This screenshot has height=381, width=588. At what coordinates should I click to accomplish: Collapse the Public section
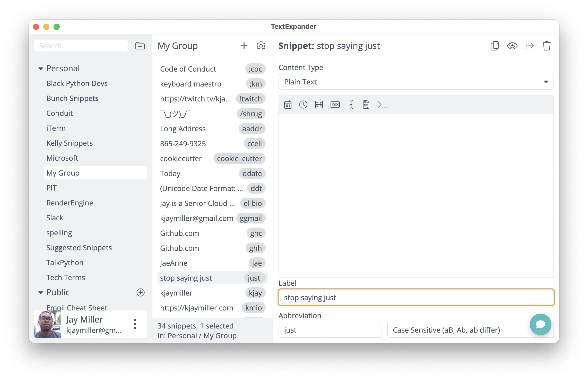41,292
